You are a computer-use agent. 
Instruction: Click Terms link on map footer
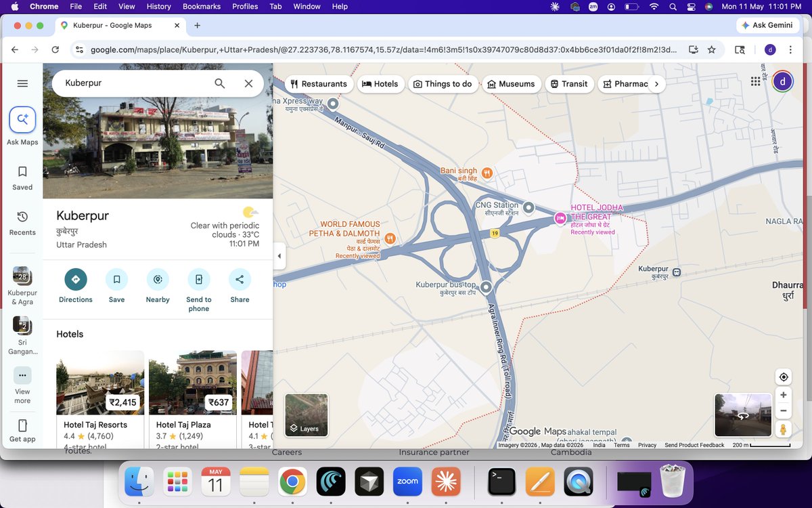click(622, 445)
